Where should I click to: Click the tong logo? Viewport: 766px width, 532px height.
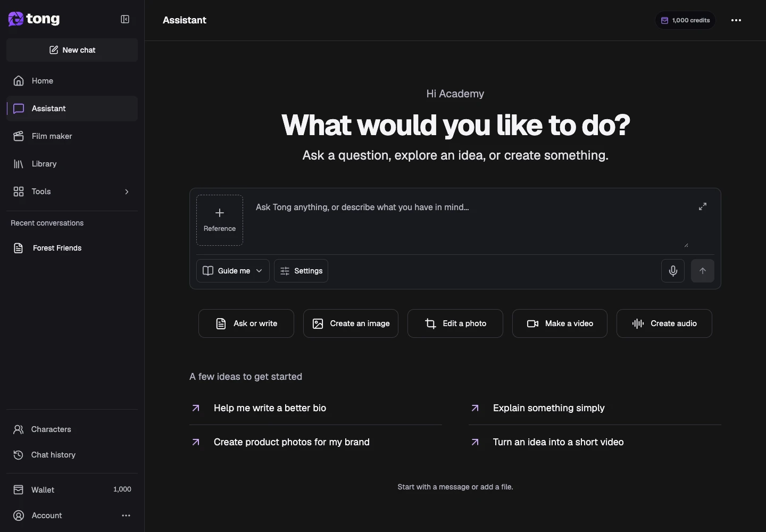pos(34,19)
